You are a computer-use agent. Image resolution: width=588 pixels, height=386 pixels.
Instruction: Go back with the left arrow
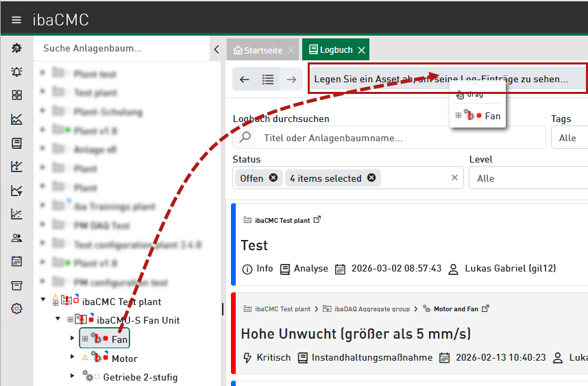pyautogui.click(x=245, y=80)
